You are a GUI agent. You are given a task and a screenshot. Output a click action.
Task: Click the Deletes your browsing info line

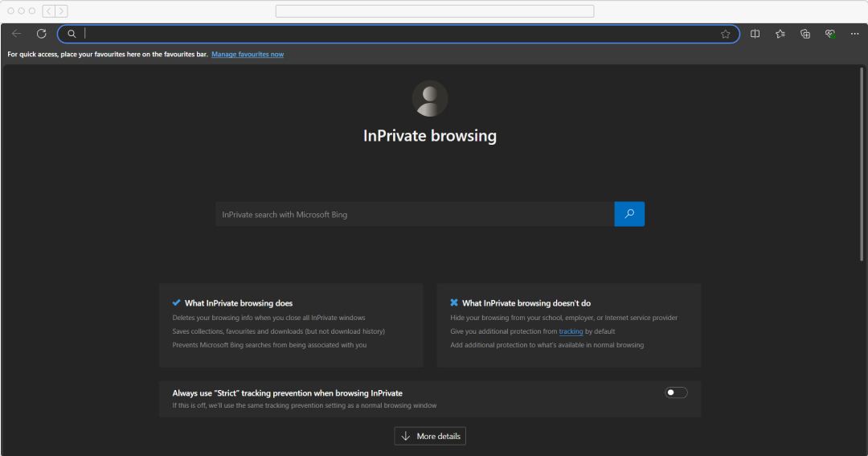[268, 318]
